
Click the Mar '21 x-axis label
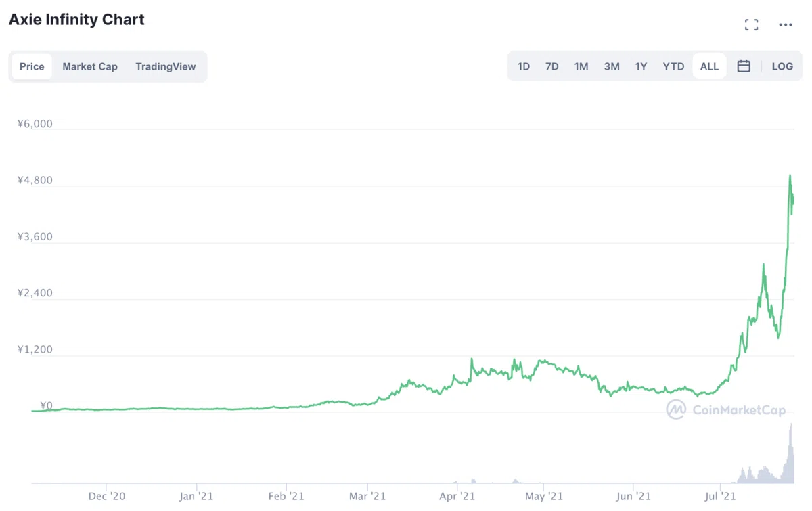[x=367, y=496]
